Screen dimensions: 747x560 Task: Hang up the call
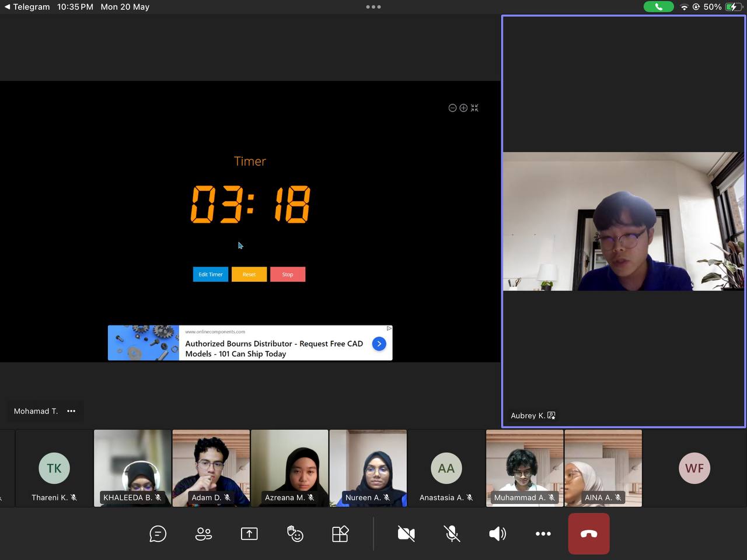click(x=589, y=534)
